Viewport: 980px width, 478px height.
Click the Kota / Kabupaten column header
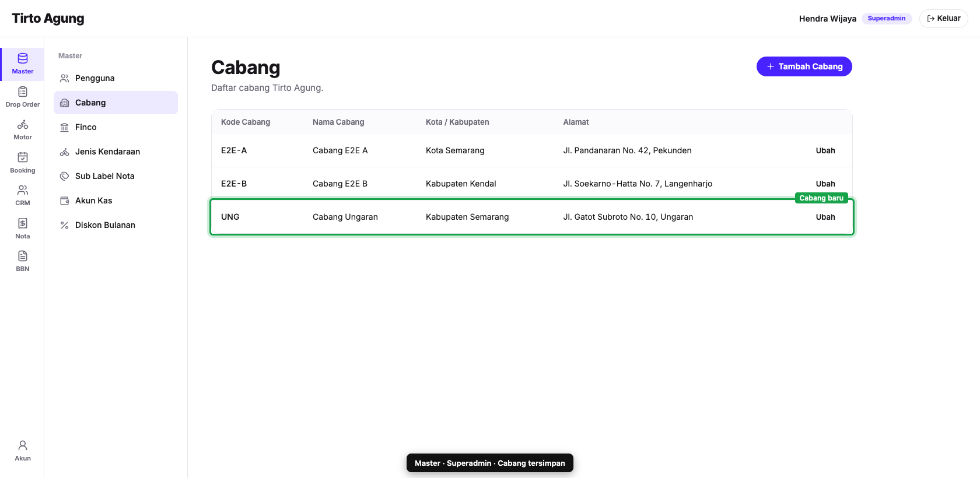point(457,122)
